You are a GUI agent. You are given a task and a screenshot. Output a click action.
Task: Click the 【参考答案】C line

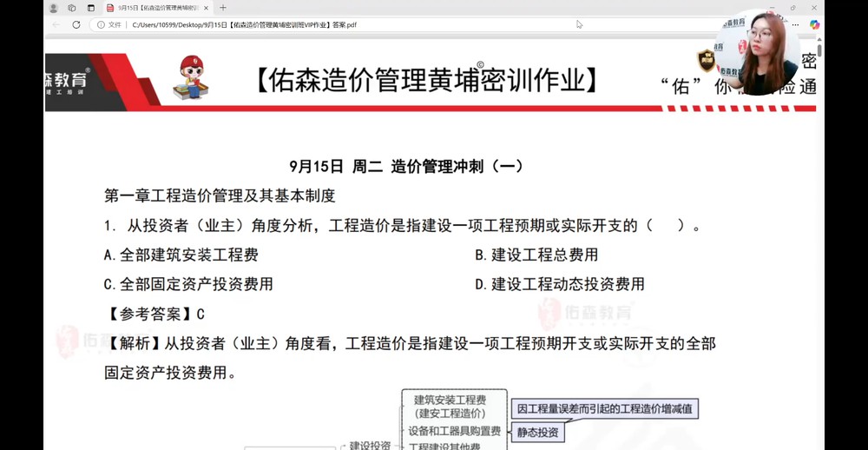click(155, 314)
